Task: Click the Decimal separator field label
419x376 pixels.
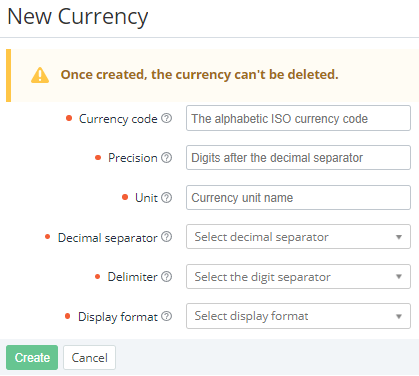Action: point(107,238)
